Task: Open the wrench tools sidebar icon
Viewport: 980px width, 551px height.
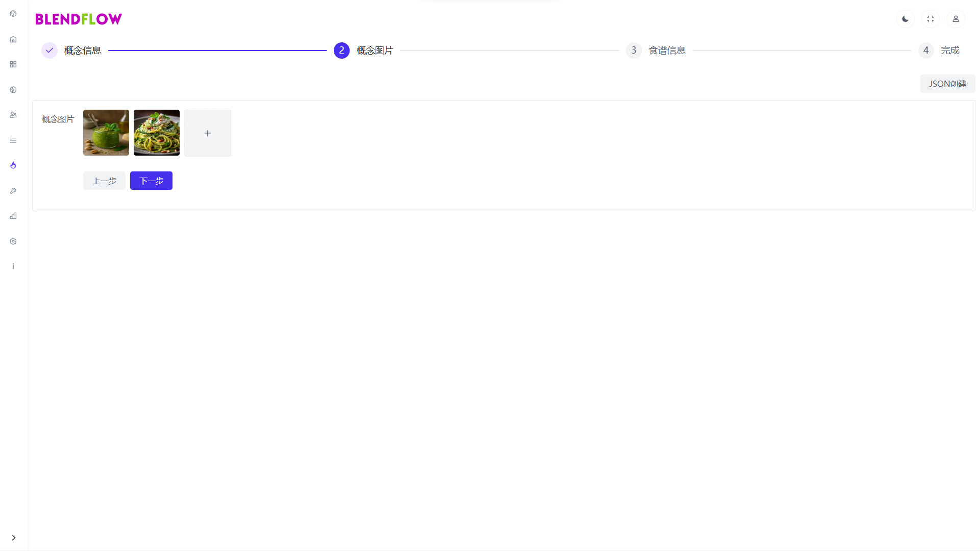Action: (x=13, y=191)
